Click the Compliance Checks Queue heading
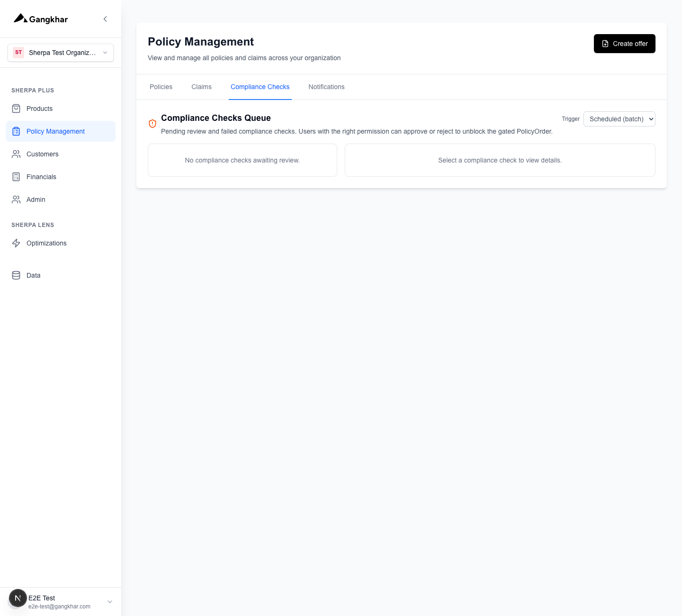 [216, 118]
